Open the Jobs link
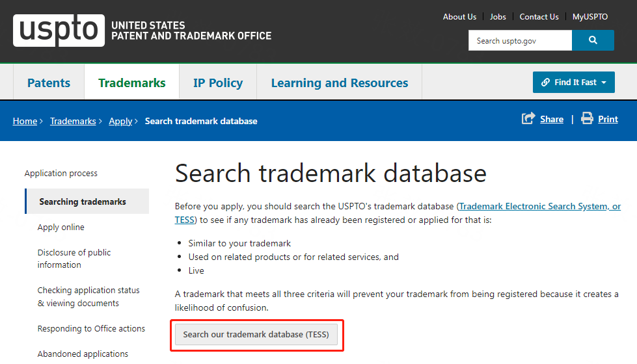637x364 pixels. tap(498, 17)
